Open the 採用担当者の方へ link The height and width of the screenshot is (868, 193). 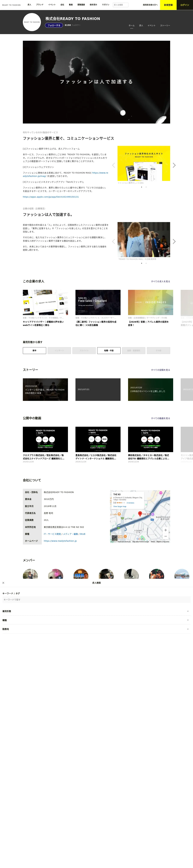150,5
